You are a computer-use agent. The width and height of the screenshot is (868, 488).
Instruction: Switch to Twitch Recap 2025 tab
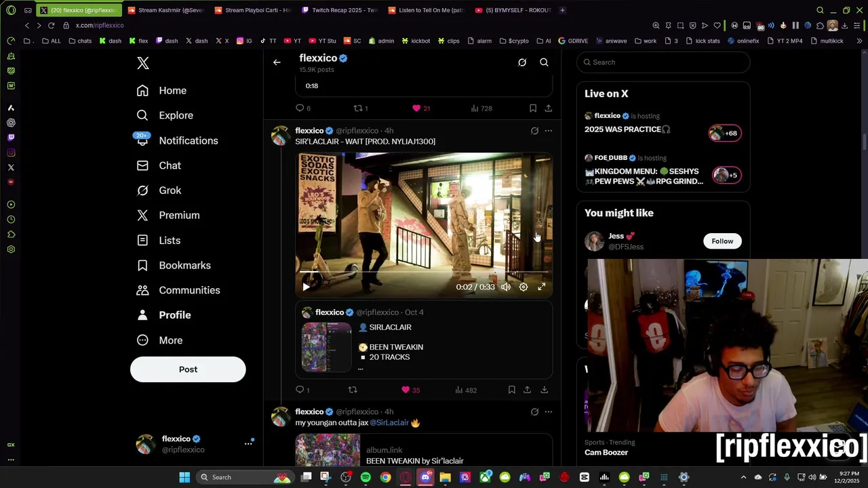coord(339,10)
